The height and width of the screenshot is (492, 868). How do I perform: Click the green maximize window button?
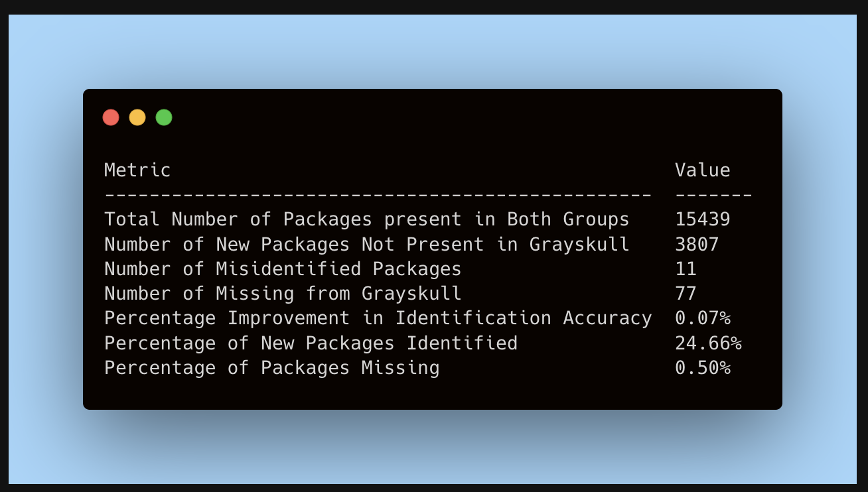[x=164, y=118]
